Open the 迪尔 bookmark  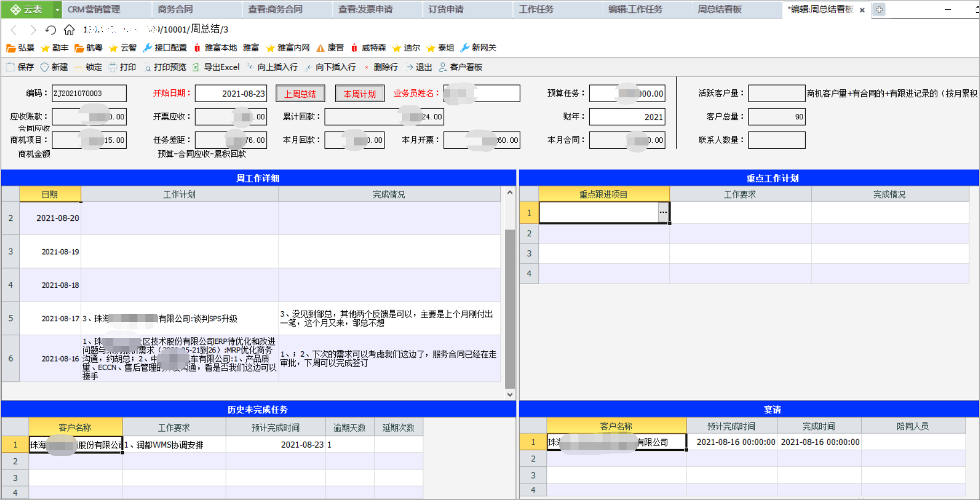click(406, 48)
